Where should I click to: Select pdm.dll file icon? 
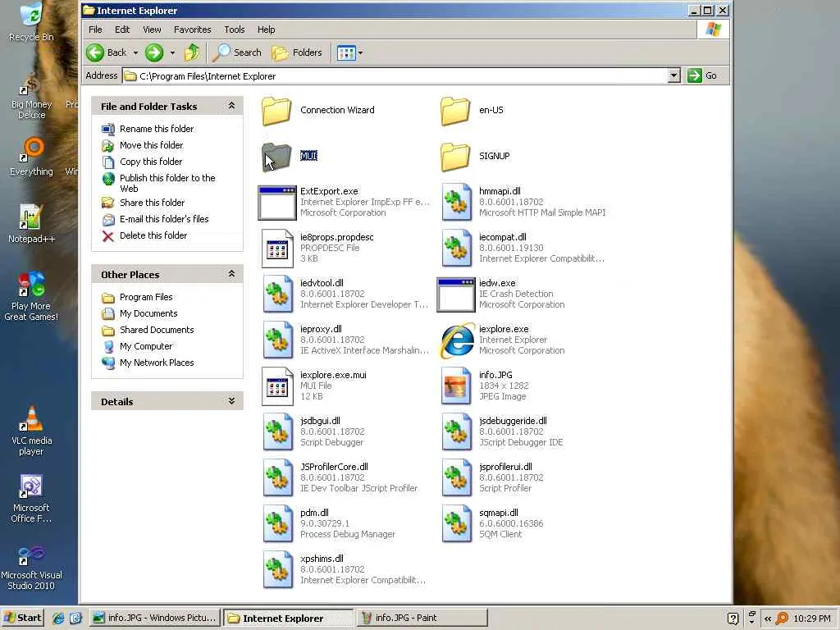coord(277,524)
